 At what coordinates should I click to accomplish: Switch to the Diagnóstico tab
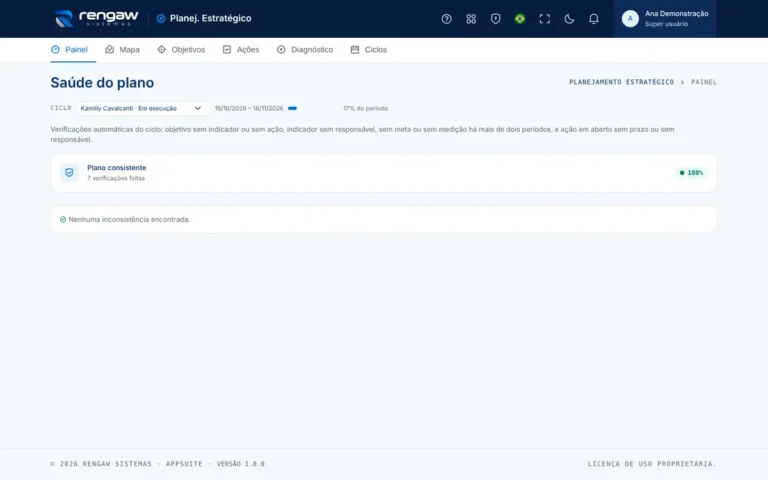(x=305, y=49)
